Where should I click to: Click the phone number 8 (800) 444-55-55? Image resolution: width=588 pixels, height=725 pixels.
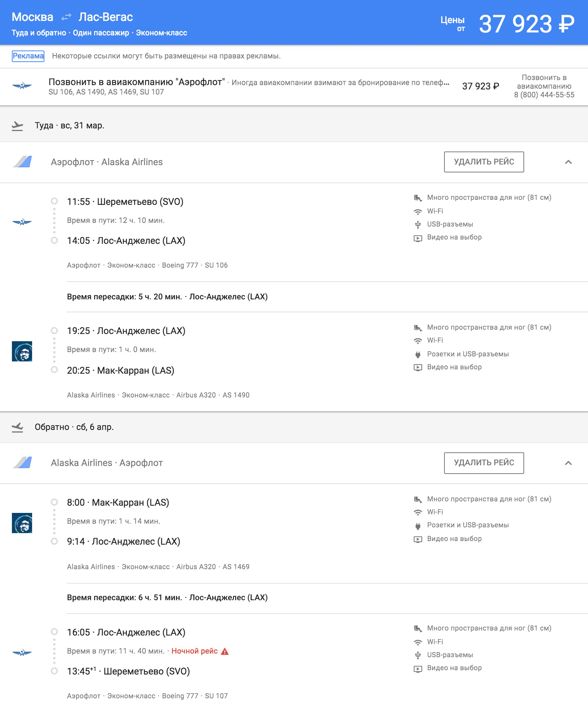[544, 95]
